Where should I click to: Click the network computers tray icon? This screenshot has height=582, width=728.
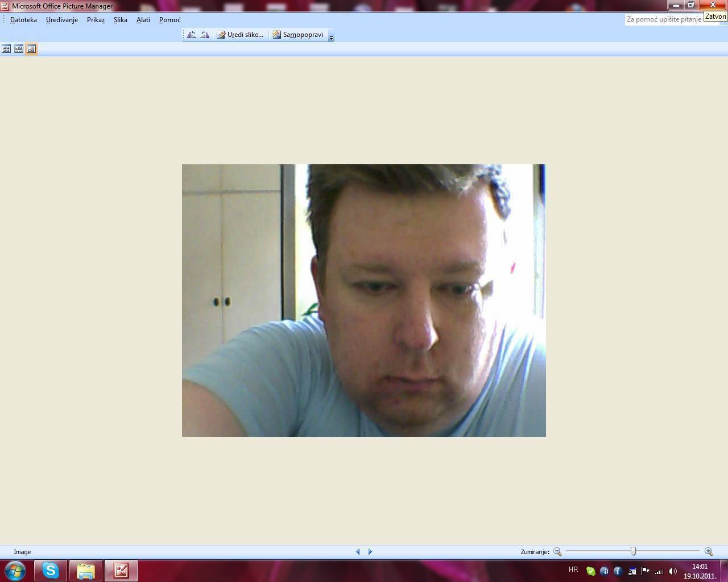[x=632, y=571]
